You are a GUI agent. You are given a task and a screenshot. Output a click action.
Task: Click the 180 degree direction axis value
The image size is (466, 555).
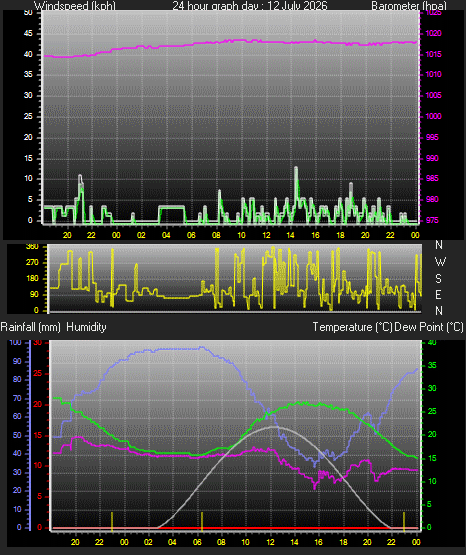[32, 279]
